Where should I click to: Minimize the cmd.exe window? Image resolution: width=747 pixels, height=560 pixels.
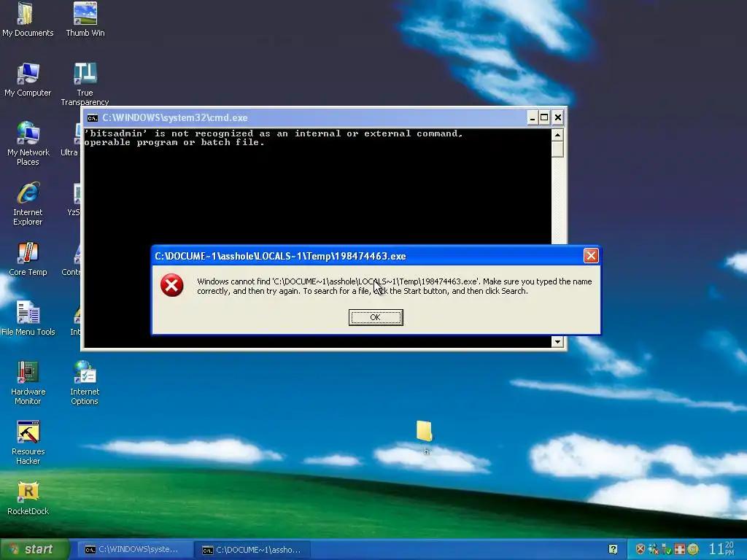point(532,117)
